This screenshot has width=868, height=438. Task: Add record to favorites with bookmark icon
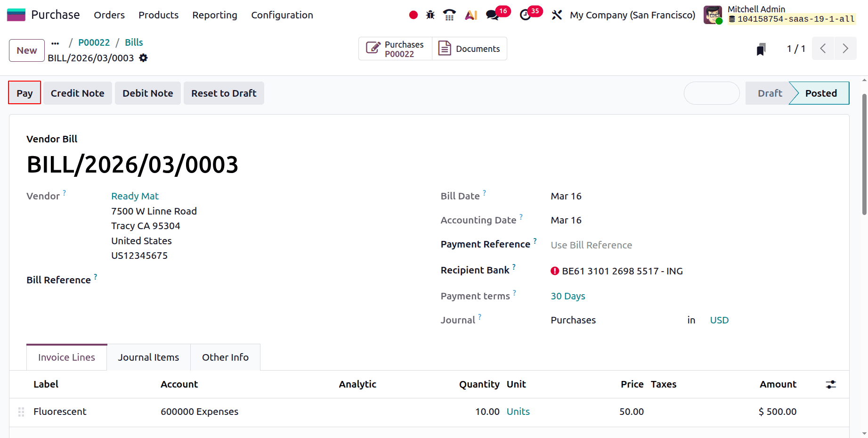pyautogui.click(x=761, y=48)
